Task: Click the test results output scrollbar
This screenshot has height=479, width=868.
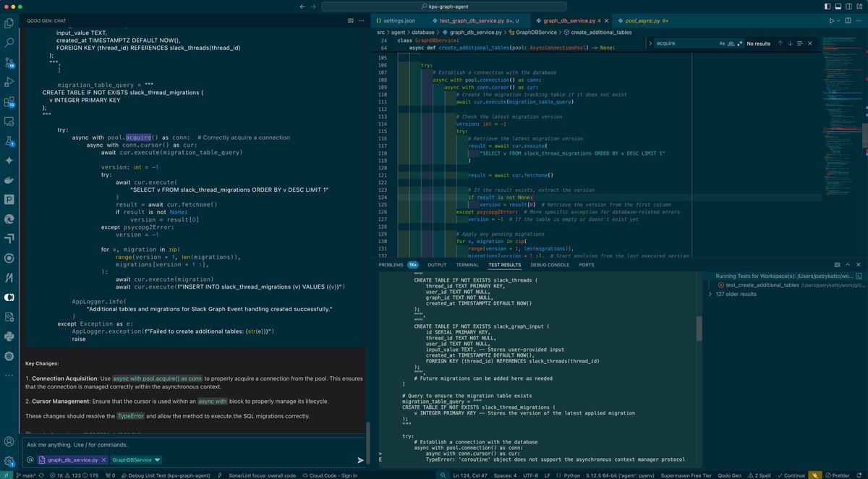Action: coord(699,329)
